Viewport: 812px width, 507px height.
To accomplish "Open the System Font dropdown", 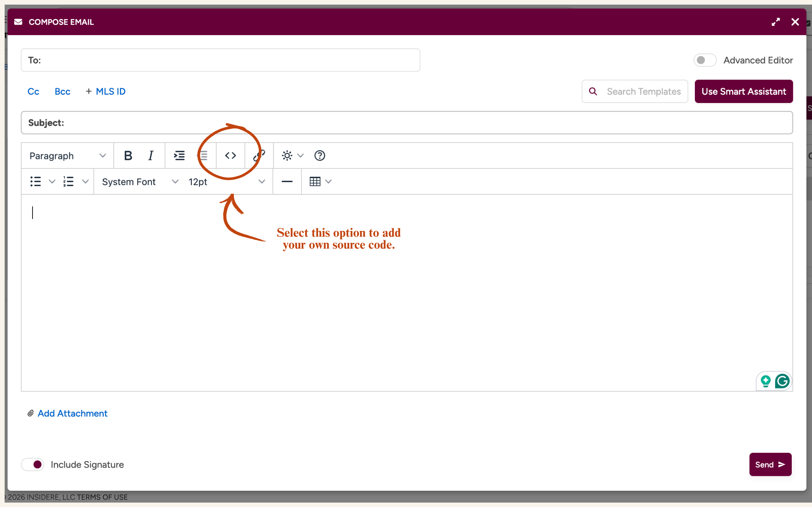I will (x=140, y=181).
